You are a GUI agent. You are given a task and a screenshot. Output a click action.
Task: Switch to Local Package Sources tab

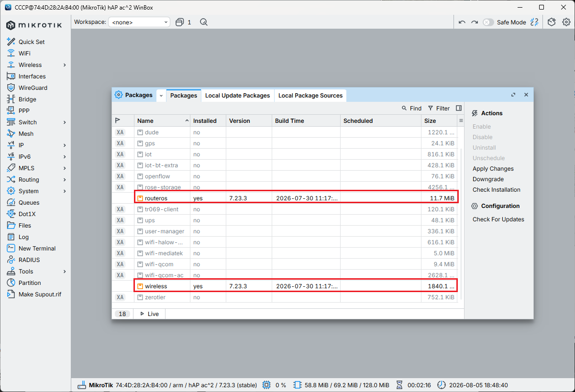tap(310, 95)
